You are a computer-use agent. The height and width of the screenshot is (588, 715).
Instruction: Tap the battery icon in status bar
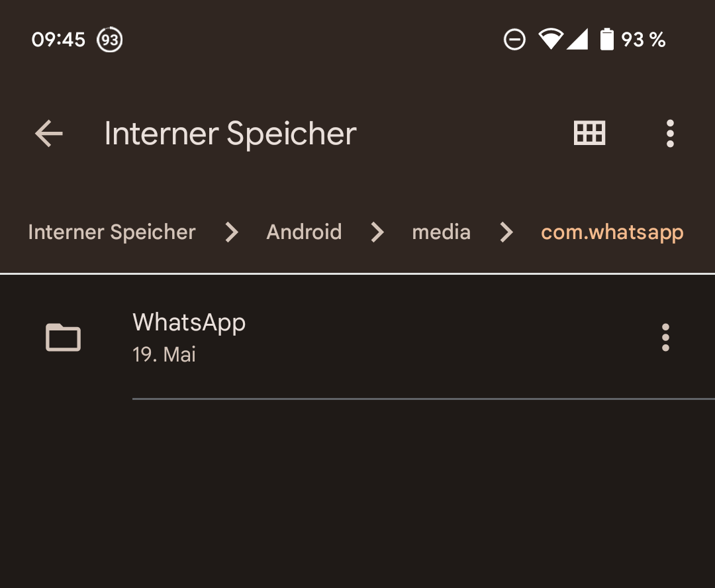click(x=606, y=40)
